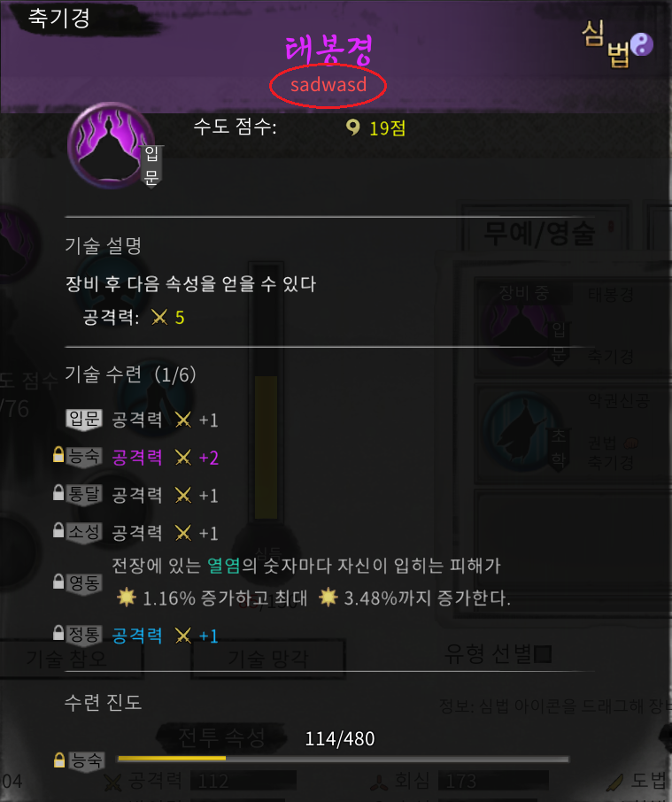Select the equipped 태봉경 slot in list
Screen dimensions: 672x802
click(x=574, y=328)
